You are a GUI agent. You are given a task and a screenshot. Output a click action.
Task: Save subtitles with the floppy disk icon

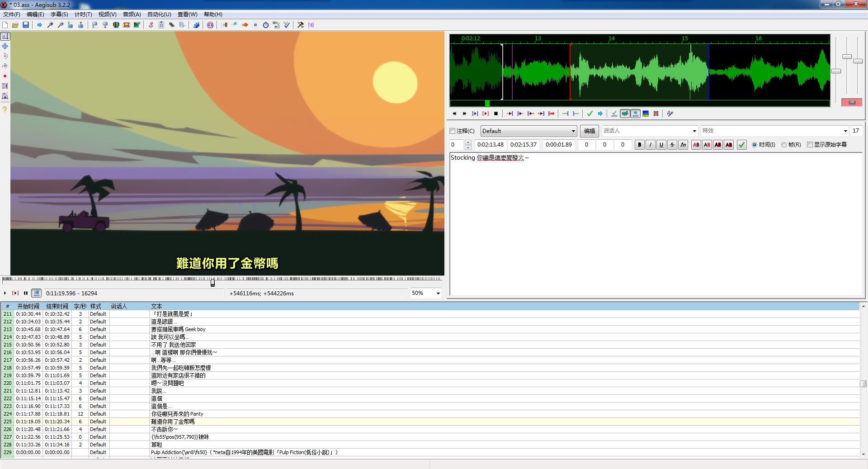point(26,25)
